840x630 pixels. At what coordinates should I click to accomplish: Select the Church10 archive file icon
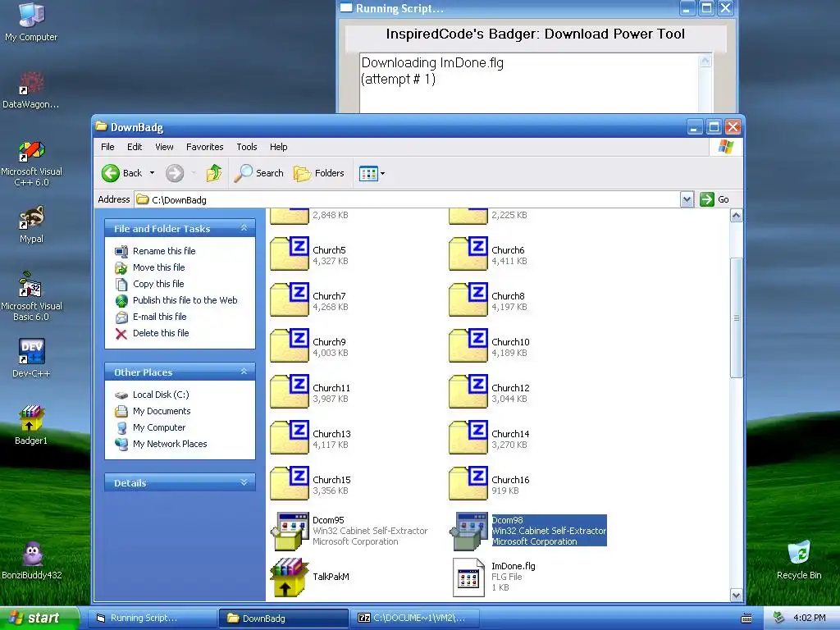coord(468,346)
